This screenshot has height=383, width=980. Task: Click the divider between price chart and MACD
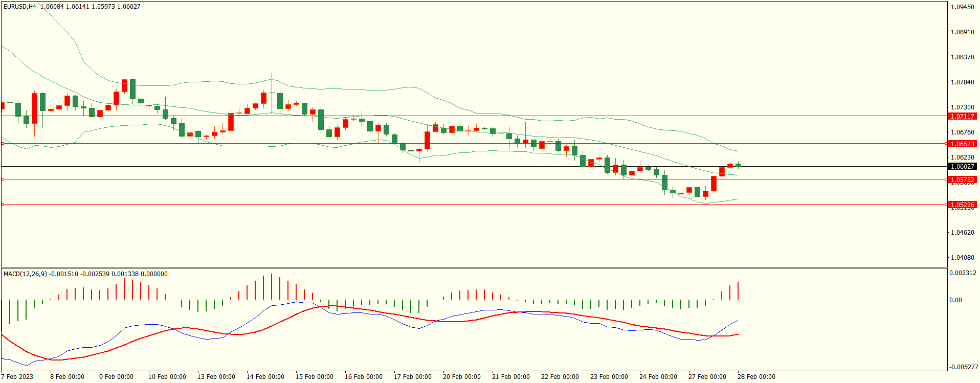click(474, 267)
